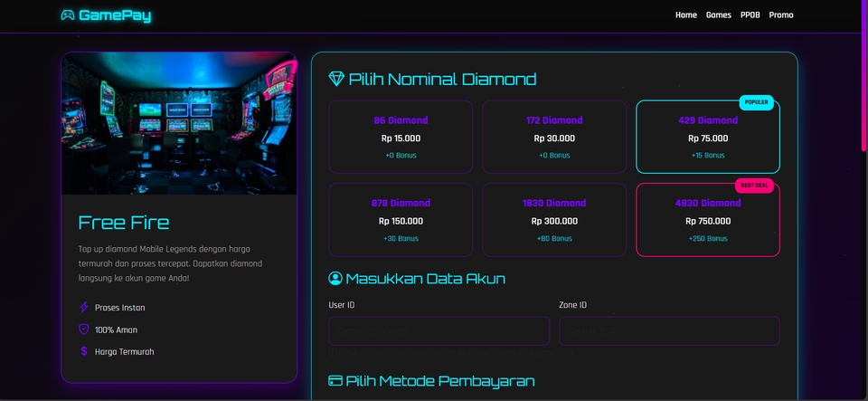Choose the 4830 Diamond Rp 750.000 package
The height and width of the screenshot is (401, 868).
(708, 220)
